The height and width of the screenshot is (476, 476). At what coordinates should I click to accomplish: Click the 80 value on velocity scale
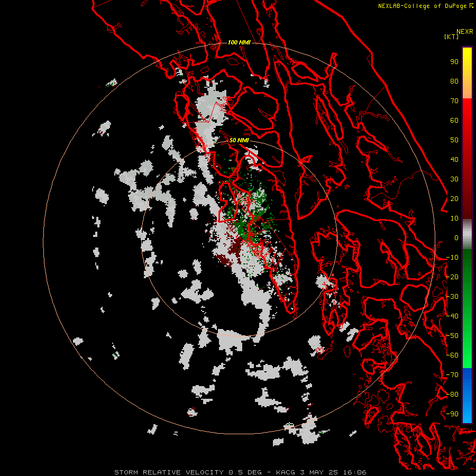coord(454,81)
